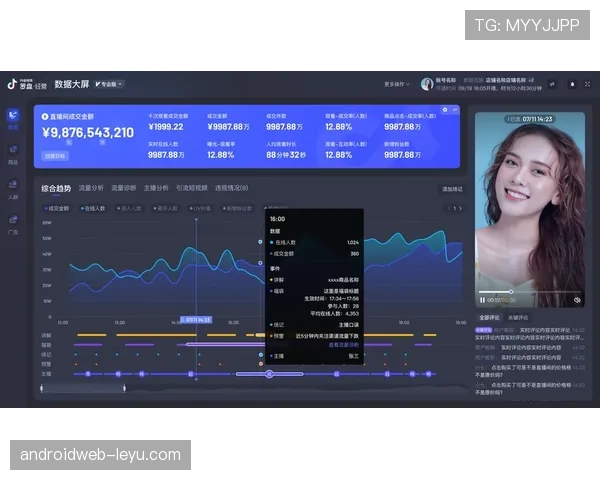Click the highlighted 主播 timeline circle marker
The width and height of the screenshot is (600, 480).
[269, 374]
